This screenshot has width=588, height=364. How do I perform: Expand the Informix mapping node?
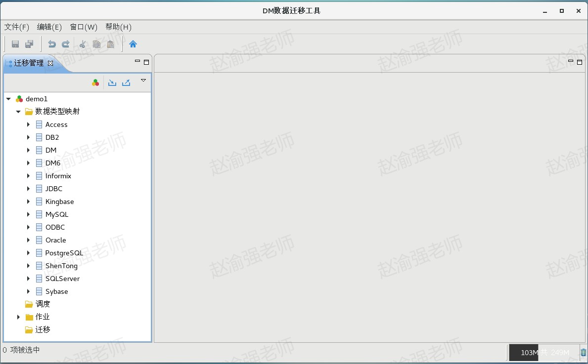click(28, 176)
